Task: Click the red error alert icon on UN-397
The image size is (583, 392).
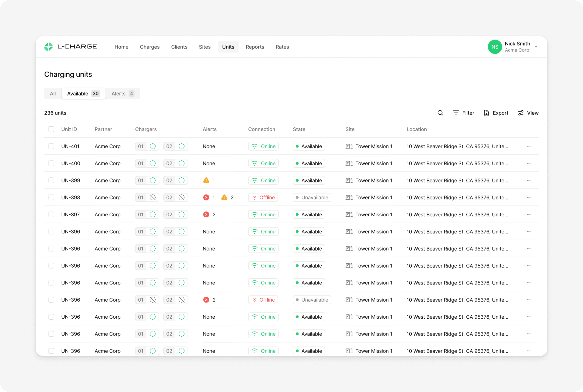Action: (x=206, y=214)
